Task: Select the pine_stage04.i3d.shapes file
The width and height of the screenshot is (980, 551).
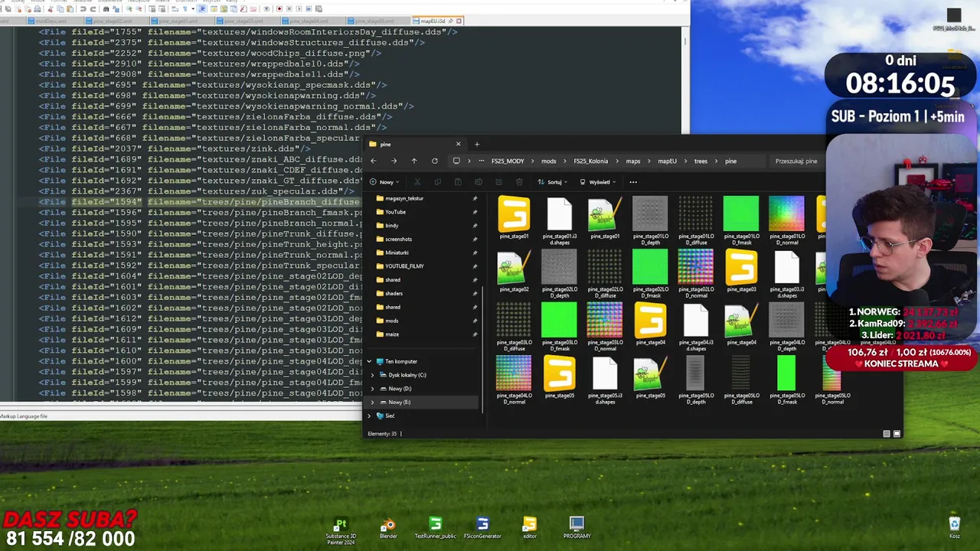Action: (696, 327)
